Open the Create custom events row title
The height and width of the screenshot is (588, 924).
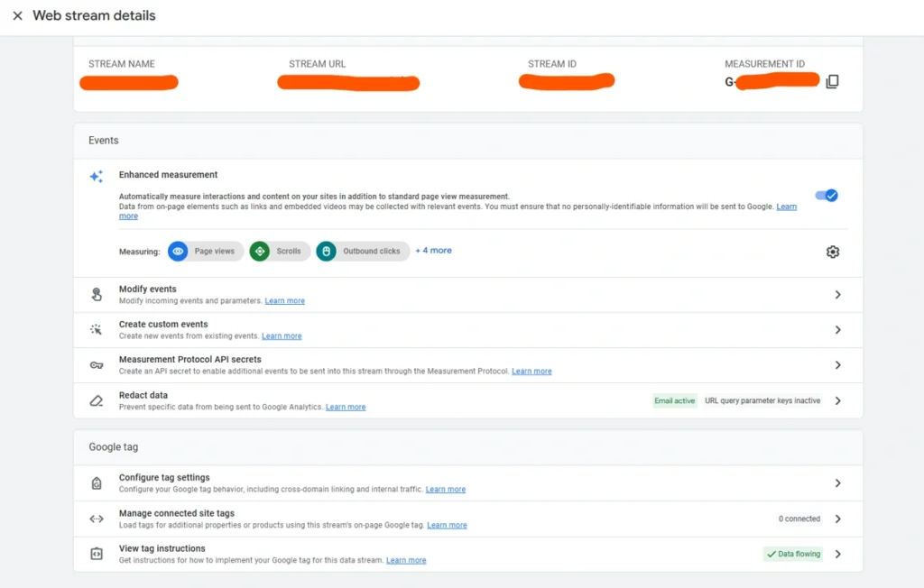point(163,324)
